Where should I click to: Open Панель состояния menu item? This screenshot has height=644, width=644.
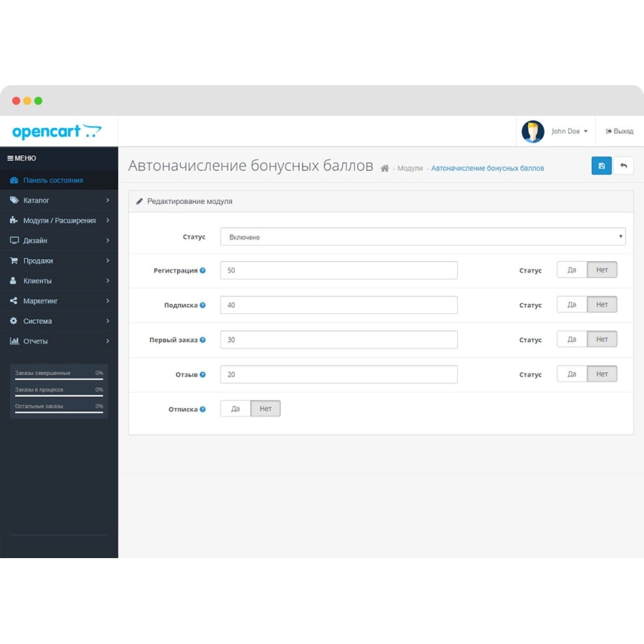point(59,180)
